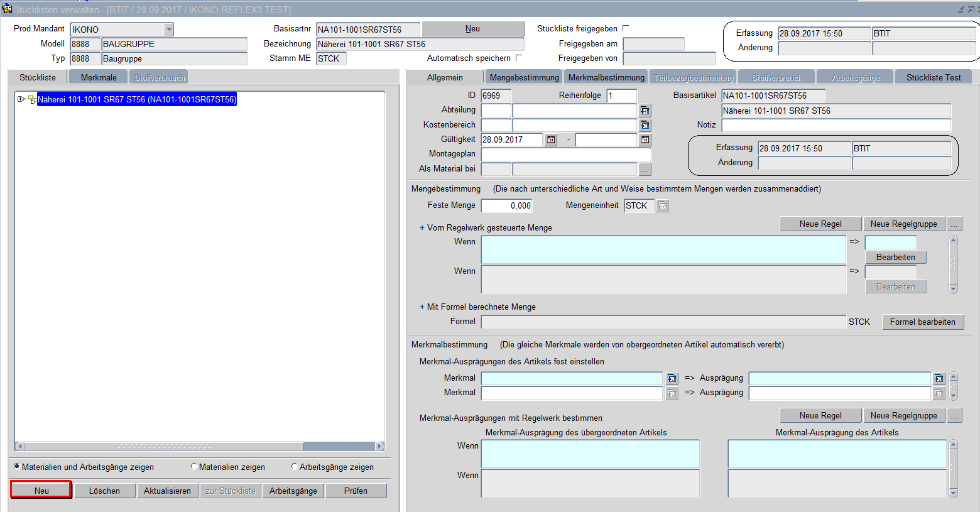Screen dimensions: 980x512
Task: Click the Formel bearbeiten button
Action: [922, 322]
